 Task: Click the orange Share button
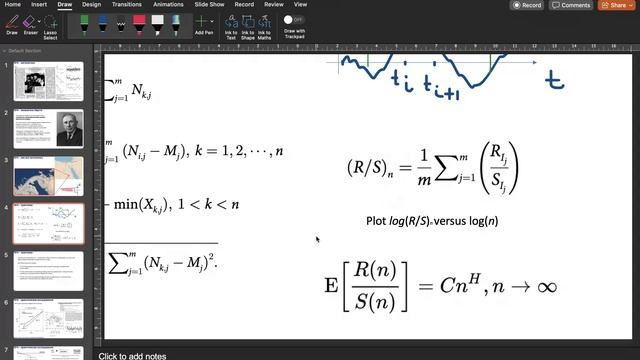[616, 5]
